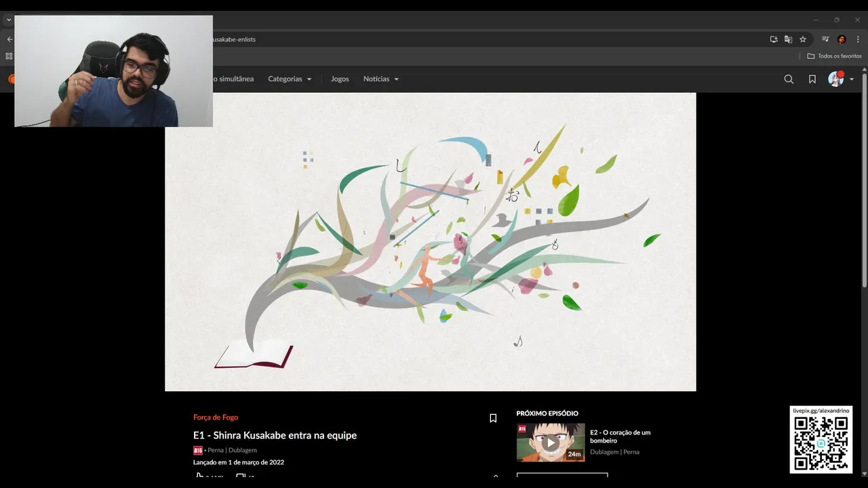Open the Todos os favoritos folder
868x488 pixels.
[834, 56]
